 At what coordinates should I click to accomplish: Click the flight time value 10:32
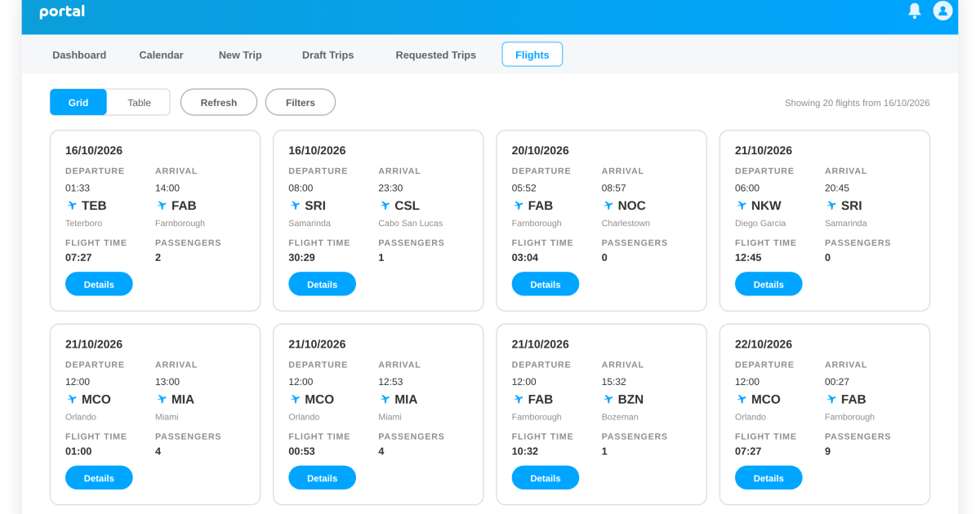point(525,451)
